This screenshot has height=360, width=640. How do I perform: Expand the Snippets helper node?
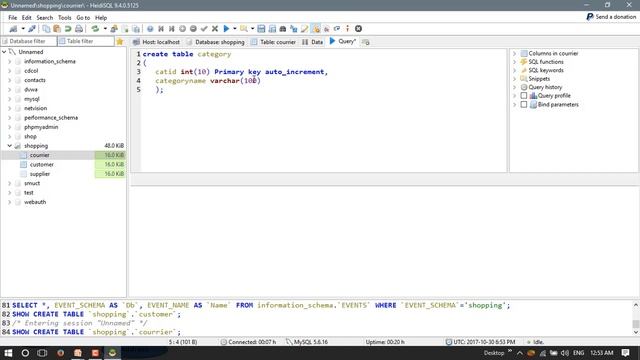point(514,79)
